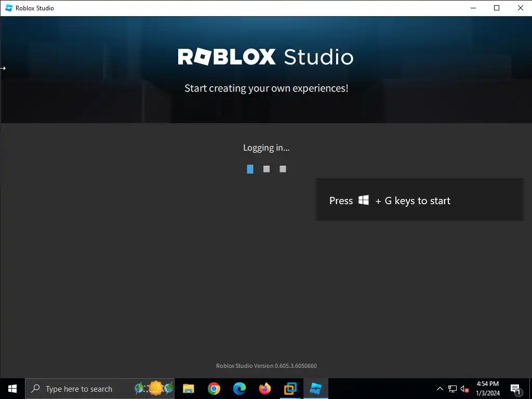Screen dimensions: 532x399
Task: Click the Press Win + G keys popup
Action: (419, 199)
